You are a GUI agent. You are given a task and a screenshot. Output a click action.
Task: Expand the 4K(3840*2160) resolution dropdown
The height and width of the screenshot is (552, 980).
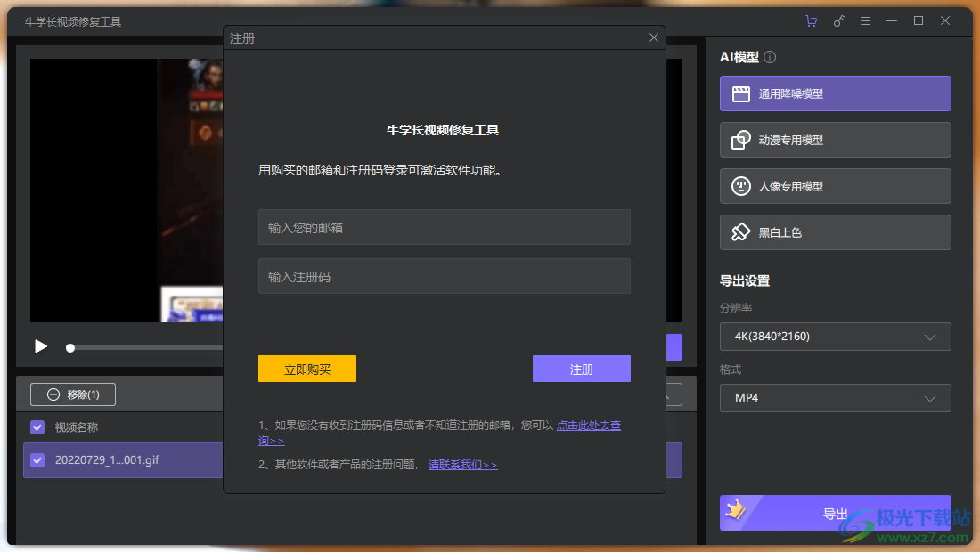point(835,337)
